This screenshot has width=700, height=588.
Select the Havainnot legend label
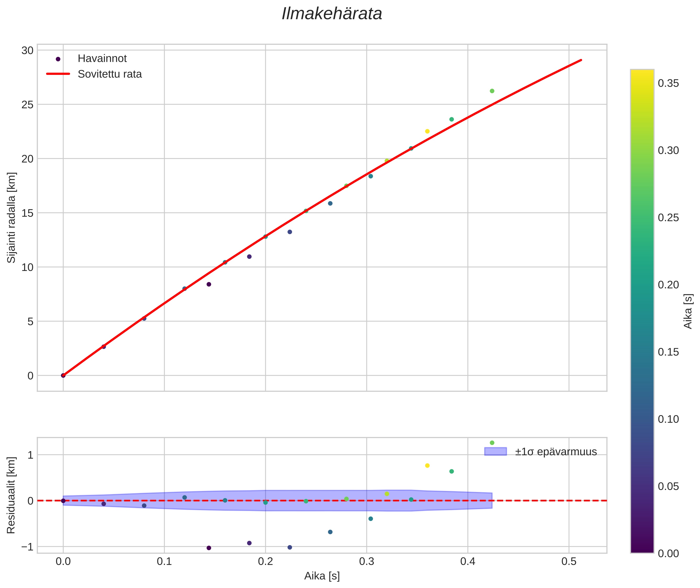(102, 59)
